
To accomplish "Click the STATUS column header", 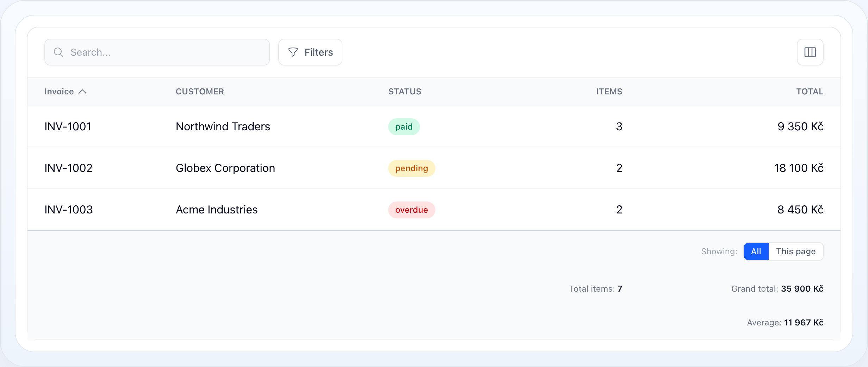I will [405, 92].
